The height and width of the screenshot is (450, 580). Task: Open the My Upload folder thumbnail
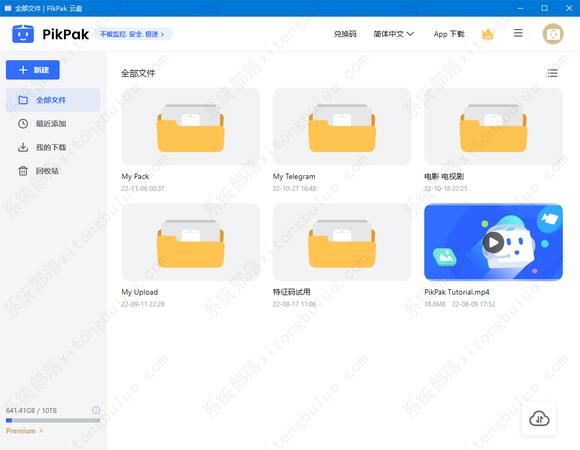(x=190, y=242)
